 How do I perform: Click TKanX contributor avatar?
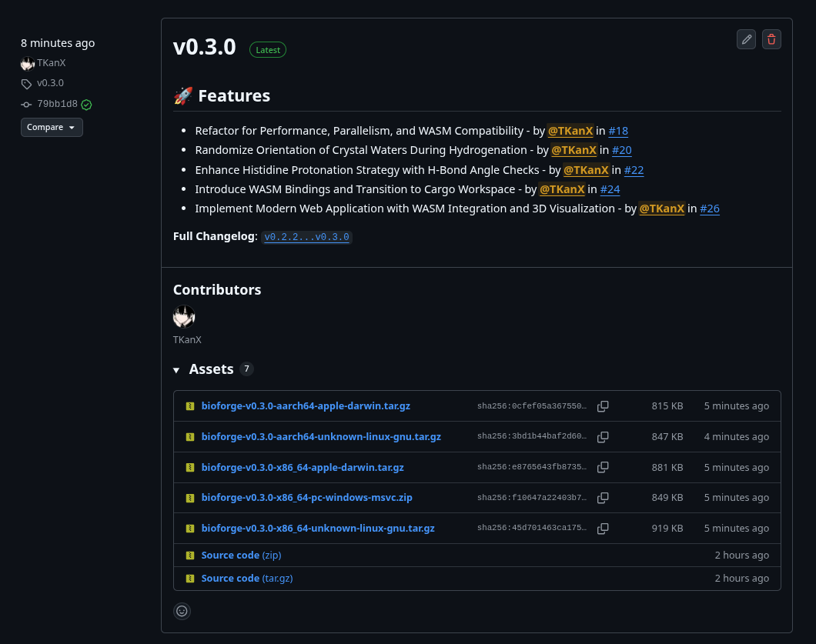[184, 317]
